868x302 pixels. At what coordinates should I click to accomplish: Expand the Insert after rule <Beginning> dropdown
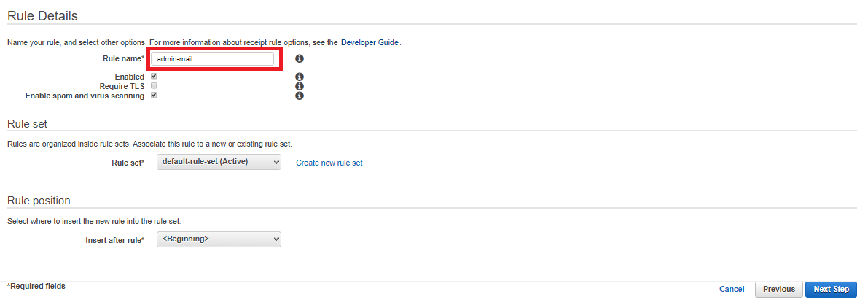(x=219, y=239)
